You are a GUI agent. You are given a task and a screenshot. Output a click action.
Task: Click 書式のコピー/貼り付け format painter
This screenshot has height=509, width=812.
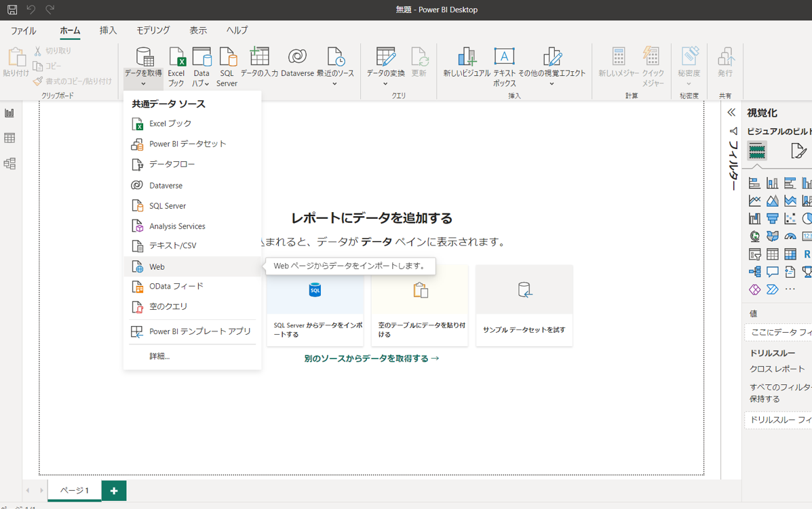(73, 81)
